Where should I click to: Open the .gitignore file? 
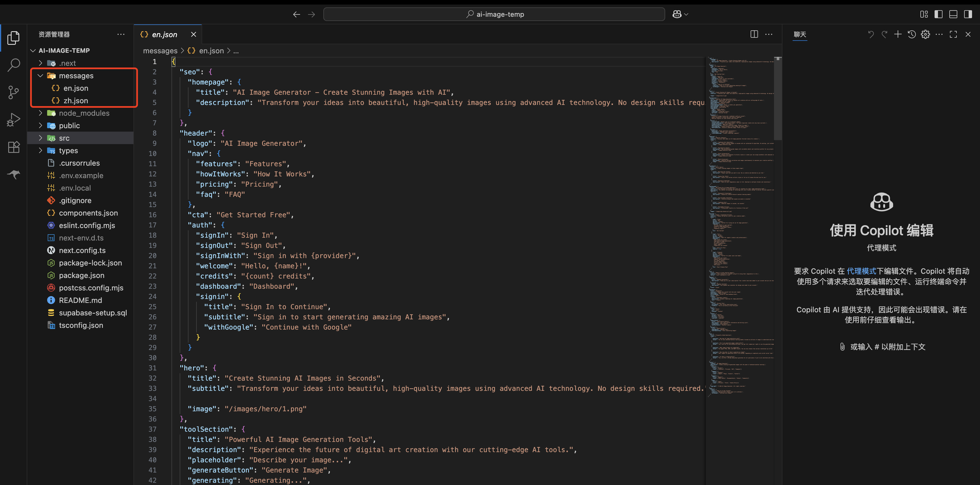(81, 200)
